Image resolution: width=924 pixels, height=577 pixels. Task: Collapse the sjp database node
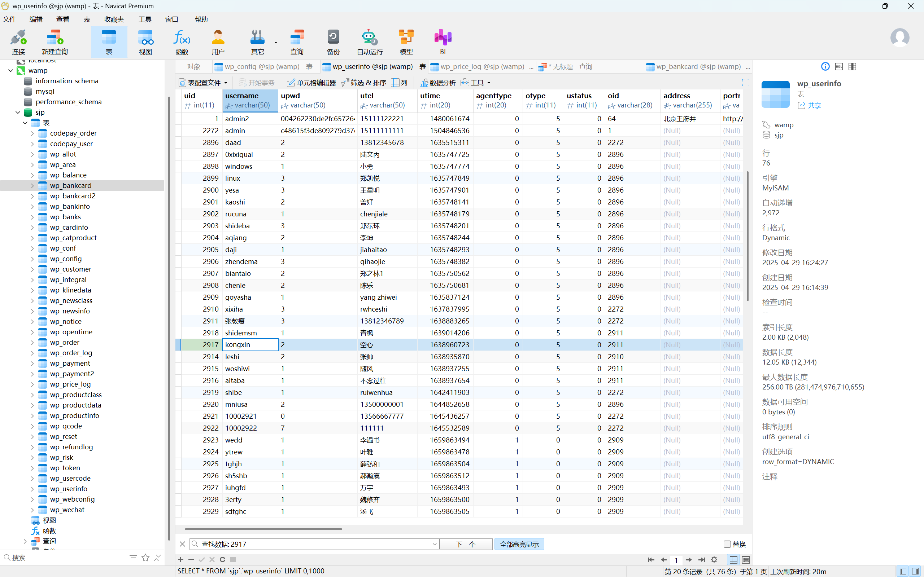click(x=18, y=112)
